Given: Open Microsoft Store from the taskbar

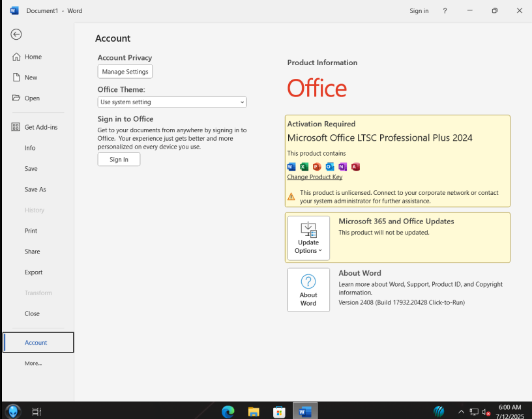Looking at the screenshot, I should [279, 412].
